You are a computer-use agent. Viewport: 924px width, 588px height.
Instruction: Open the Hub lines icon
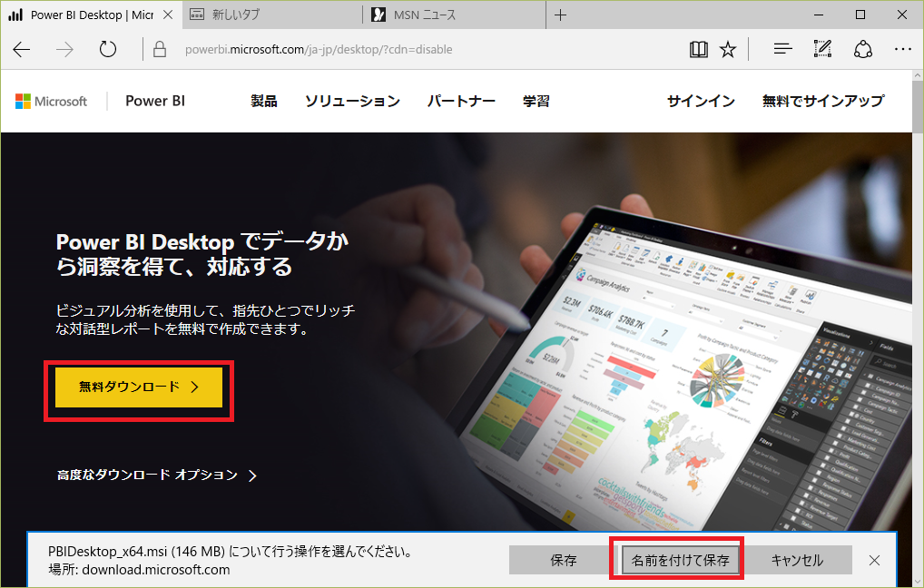pos(782,49)
